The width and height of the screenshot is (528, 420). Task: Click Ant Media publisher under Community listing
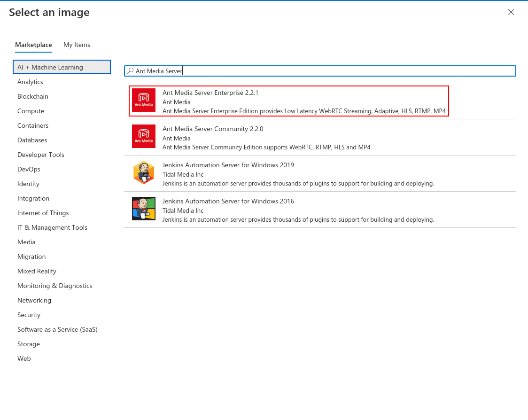177,138
